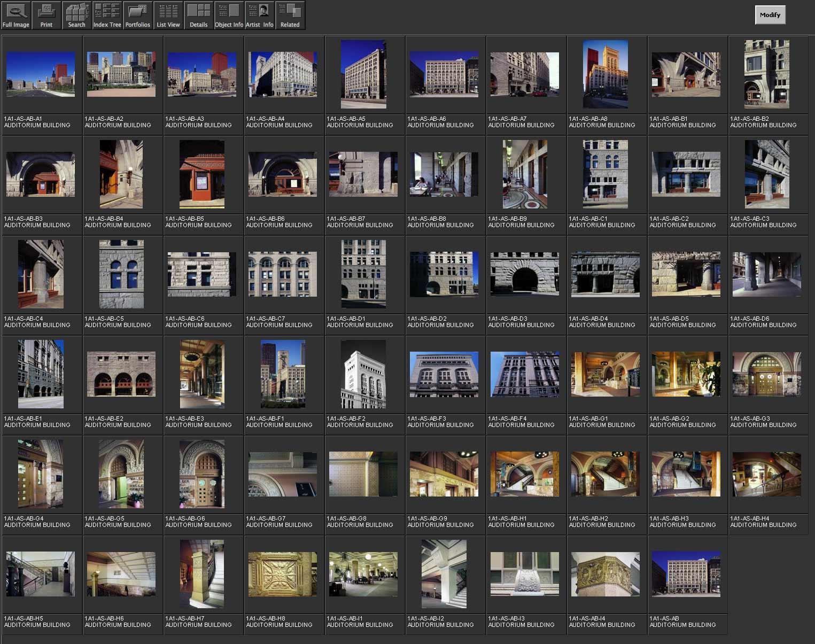The width and height of the screenshot is (815, 644).
Task: Select thumbnail 1A1-AS-AB-F1
Action: click(x=283, y=374)
